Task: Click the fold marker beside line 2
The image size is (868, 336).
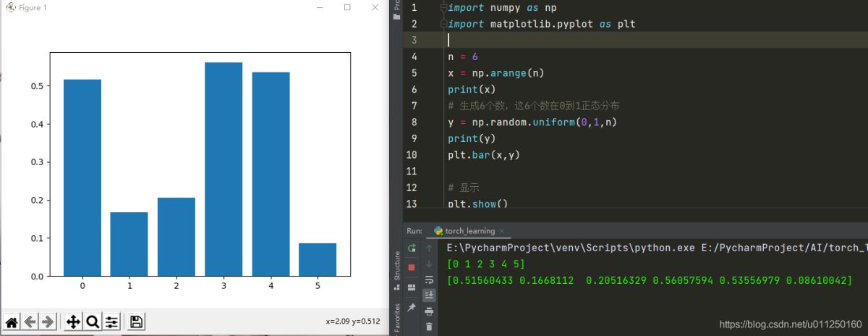Action: 444,24
